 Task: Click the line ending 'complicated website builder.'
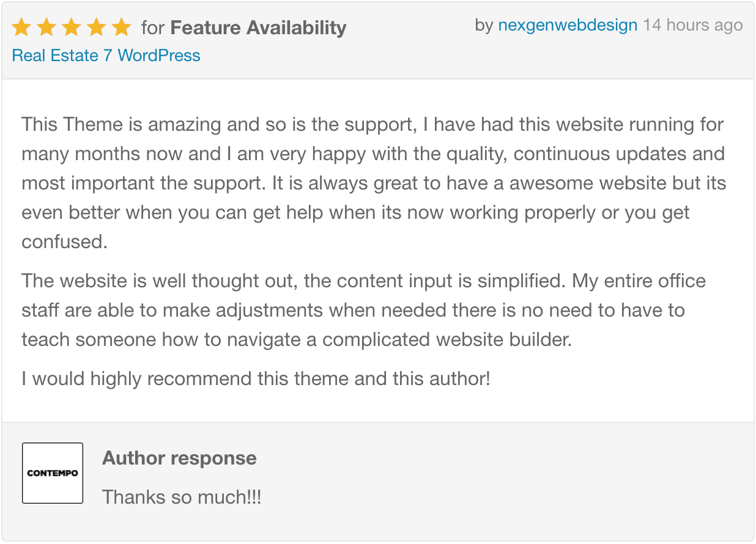(297, 340)
